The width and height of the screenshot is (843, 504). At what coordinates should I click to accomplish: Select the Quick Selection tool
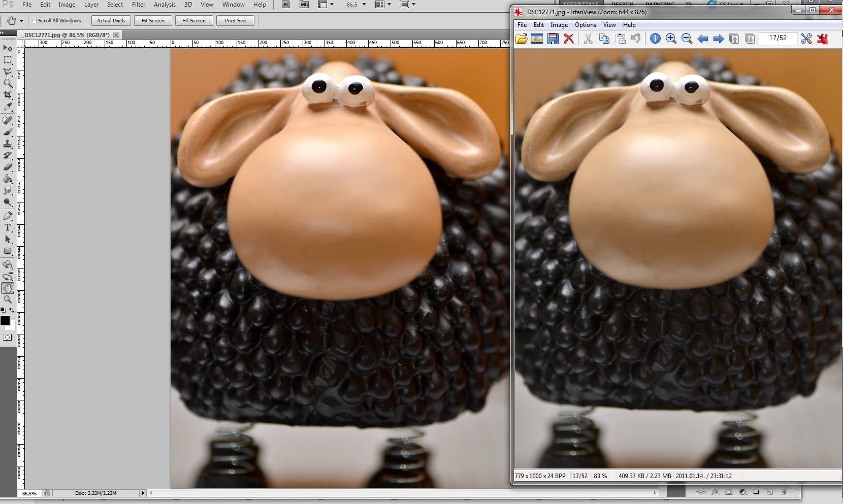tap(8, 84)
